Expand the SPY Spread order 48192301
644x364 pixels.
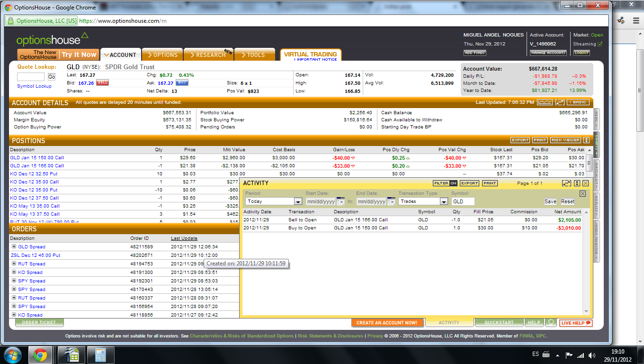click(x=14, y=281)
